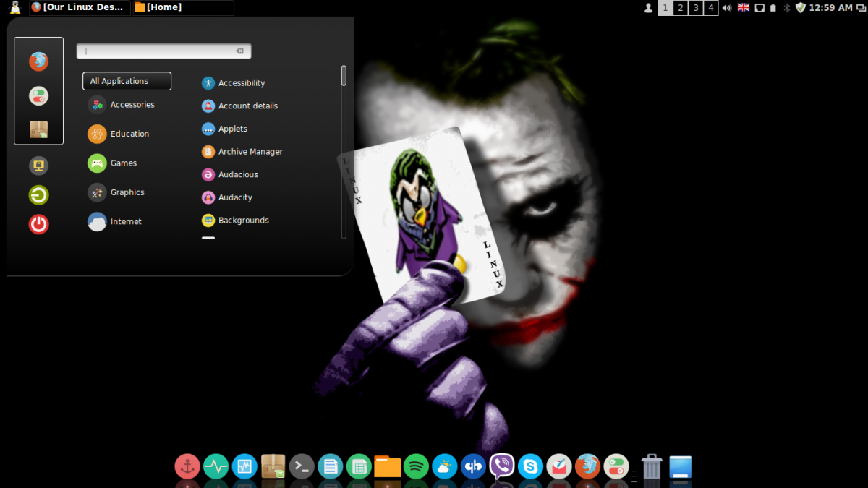Image resolution: width=868 pixels, height=488 pixels.
Task: Launch qBittorrent from the dock
Action: point(473,466)
